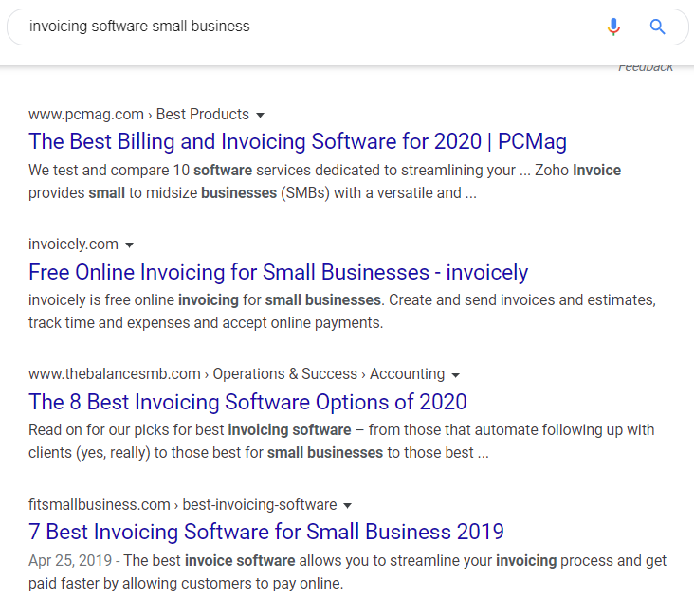
Task: Open the dropdown arrow next to best-invoicing-software URL
Action: 348,505
